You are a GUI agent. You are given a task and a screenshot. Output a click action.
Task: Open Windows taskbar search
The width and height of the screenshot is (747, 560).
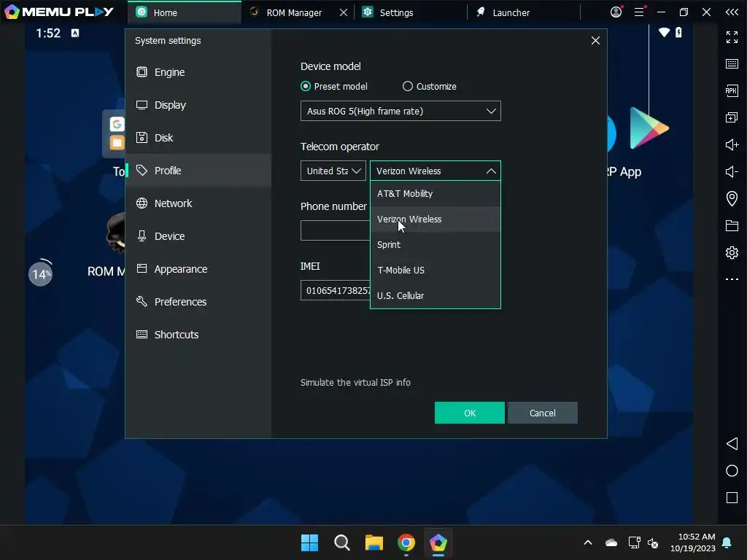[341, 542]
